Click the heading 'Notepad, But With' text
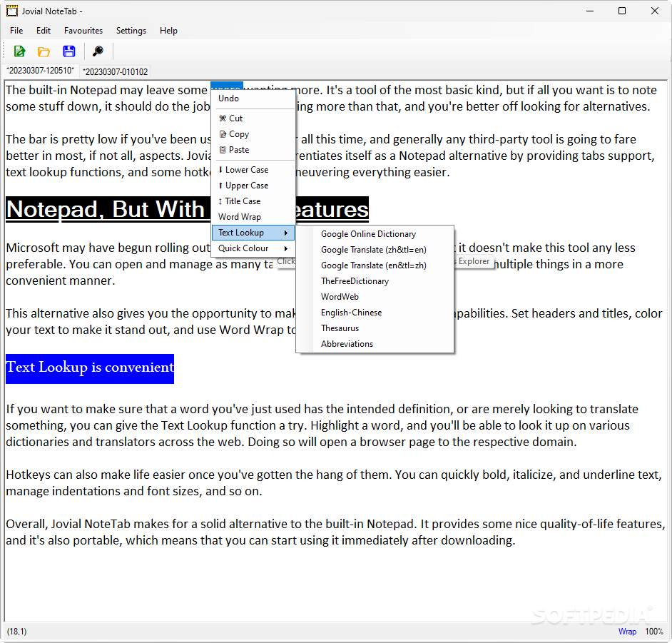This screenshot has height=643, width=672. 106,209
